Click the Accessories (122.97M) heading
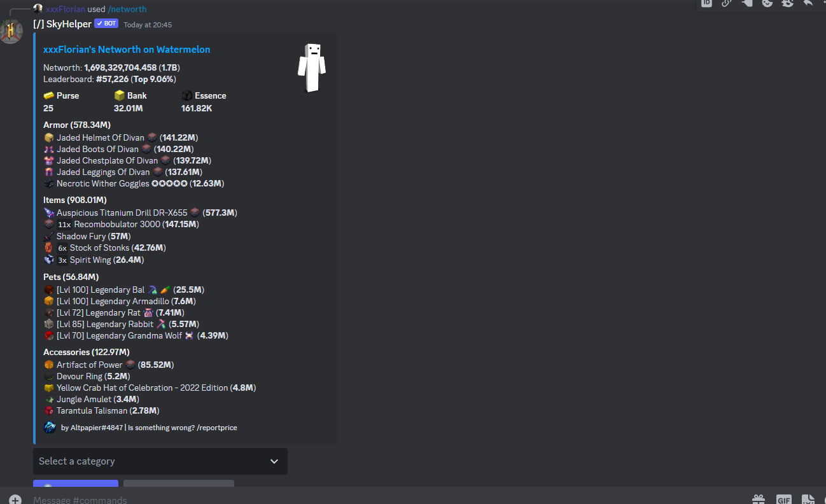826x504 pixels. (87, 352)
